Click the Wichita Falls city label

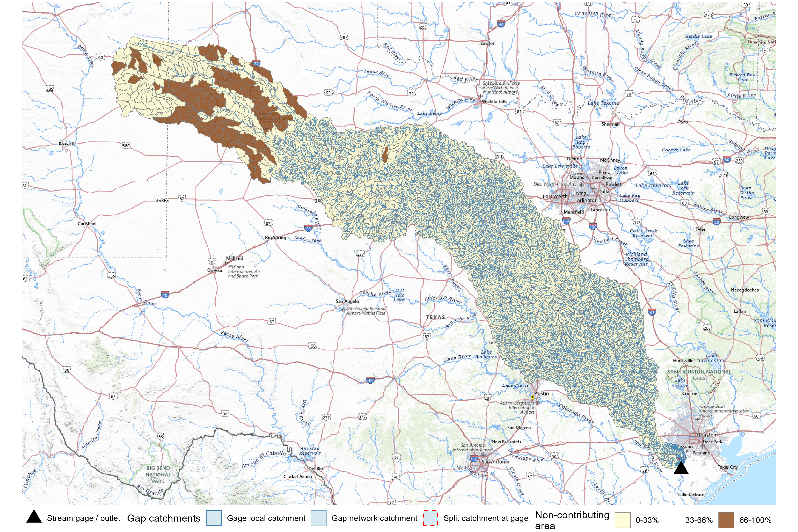pos(494,102)
